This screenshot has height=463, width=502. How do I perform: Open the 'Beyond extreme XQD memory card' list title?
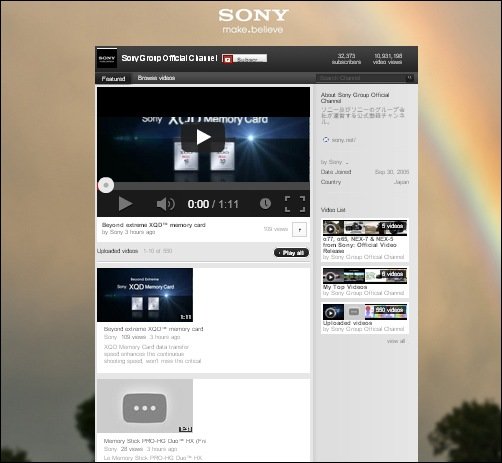[x=153, y=329]
